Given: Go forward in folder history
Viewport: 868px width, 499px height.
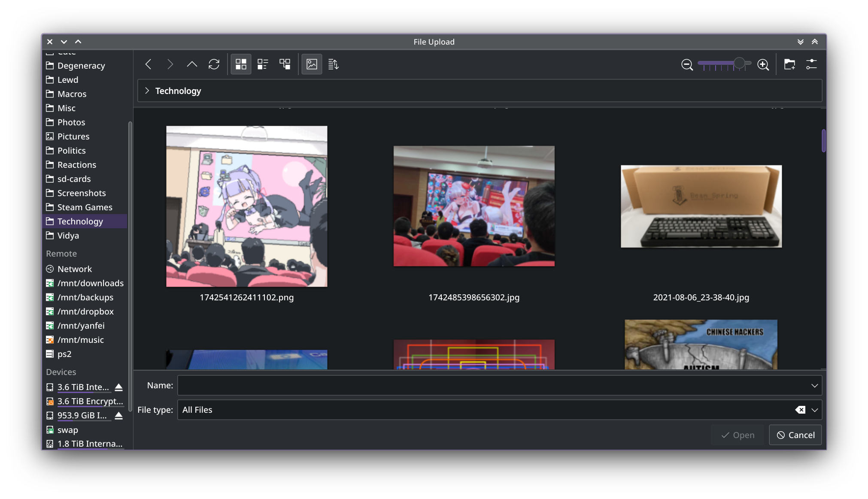Looking at the screenshot, I should point(170,64).
